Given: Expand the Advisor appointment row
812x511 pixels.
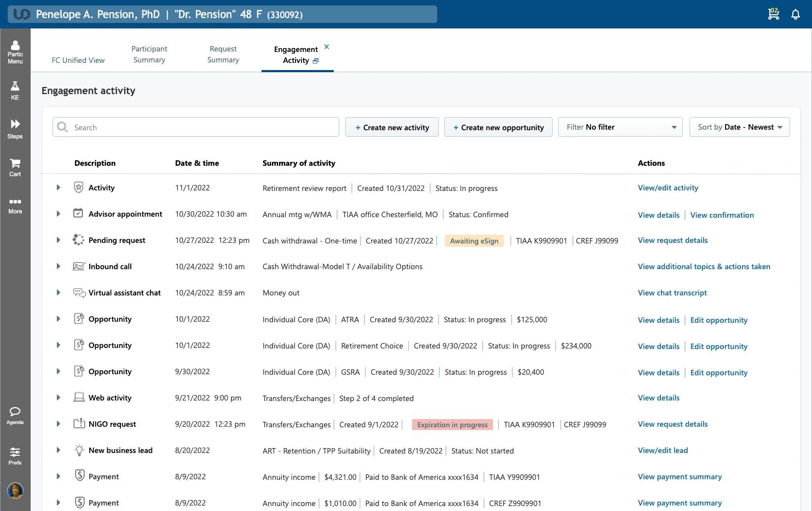Looking at the screenshot, I should click(x=58, y=214).
